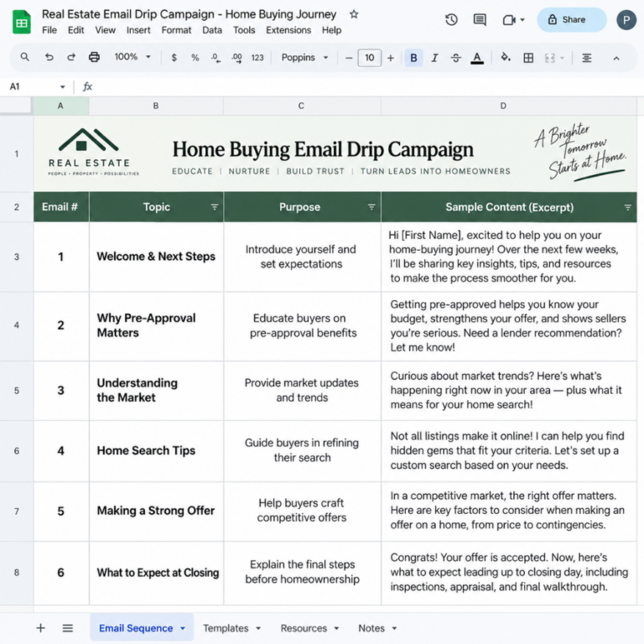The height and width of the screenshot is (644, 644).
Task: Switch to the Templates sheet tab
Action: [x=231, y=628]
